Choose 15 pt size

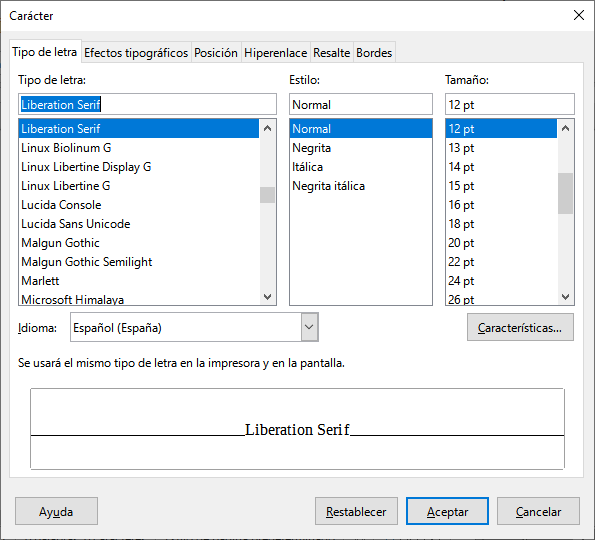tap(501, 186)
